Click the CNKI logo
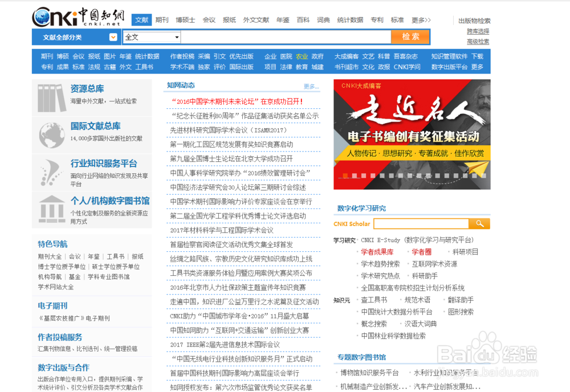This screenshot has height=392, width=570. (x=79, y=17)
